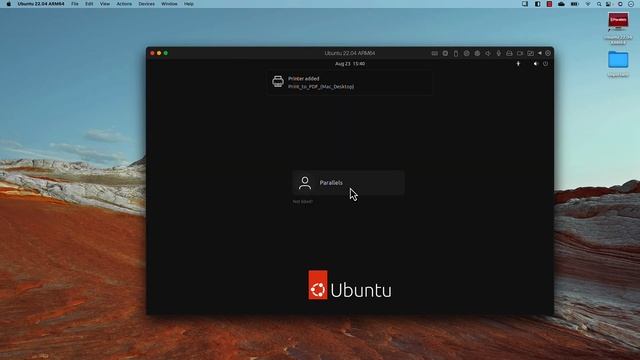Open the Devices menu

[x=147, y=4]
